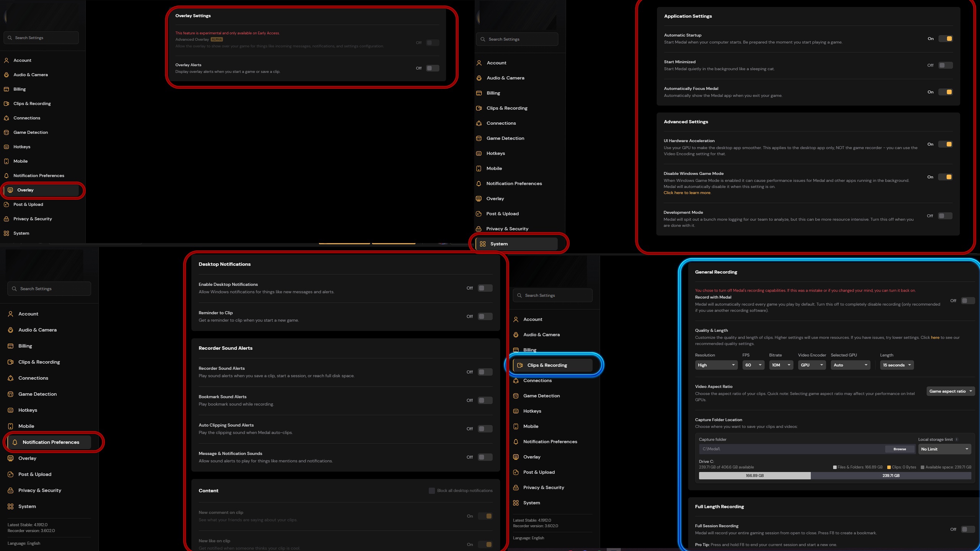
Task: Open Connections in the General Recording window sidebar
Action: click(537, 381)
